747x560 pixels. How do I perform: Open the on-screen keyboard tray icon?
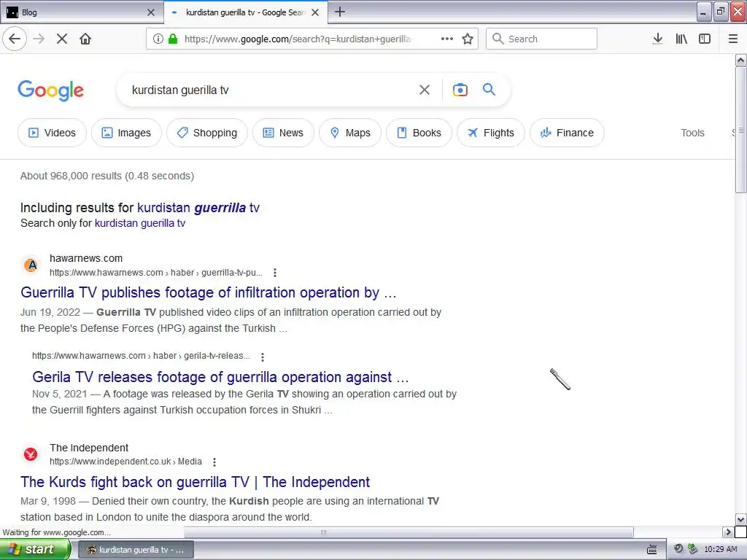pos(651,550)
